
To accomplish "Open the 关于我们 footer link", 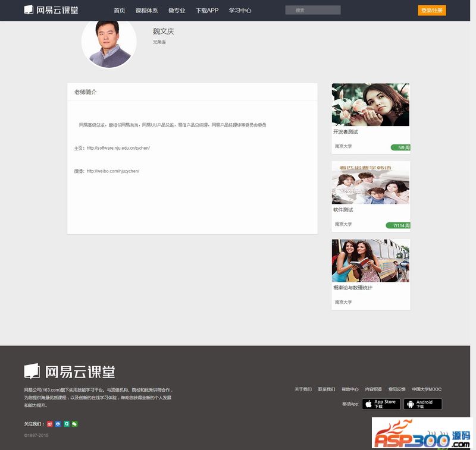I will coord(303,389).
